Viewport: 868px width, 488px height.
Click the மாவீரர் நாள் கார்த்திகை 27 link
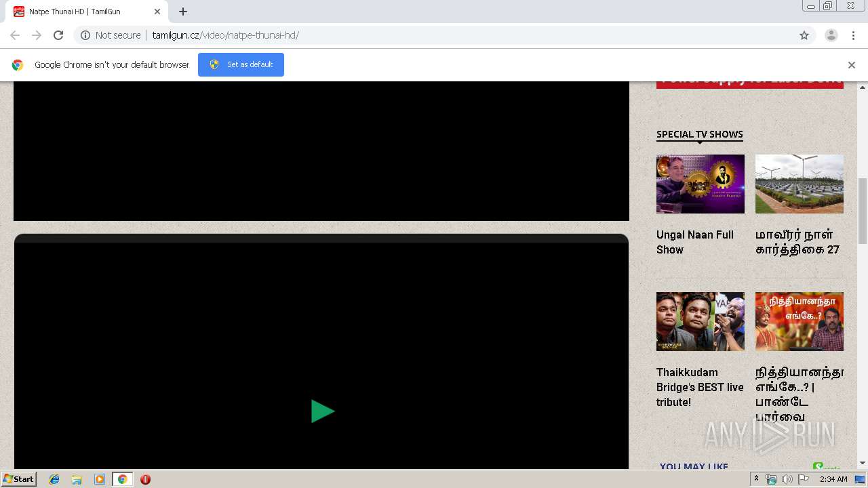(x=797, y=242)
